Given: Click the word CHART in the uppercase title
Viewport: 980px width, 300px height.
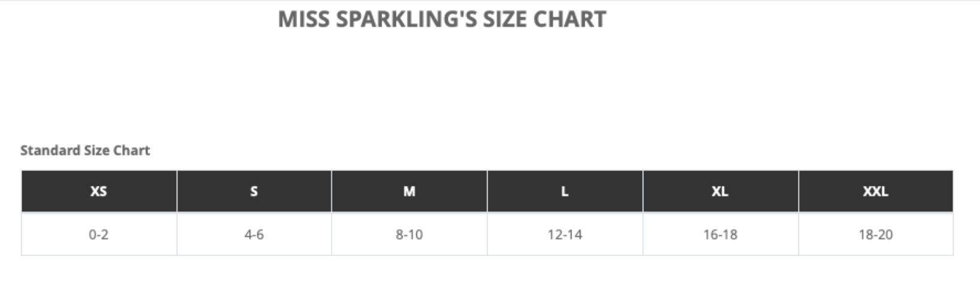Looking at the screenshot, I should point(570,19).
